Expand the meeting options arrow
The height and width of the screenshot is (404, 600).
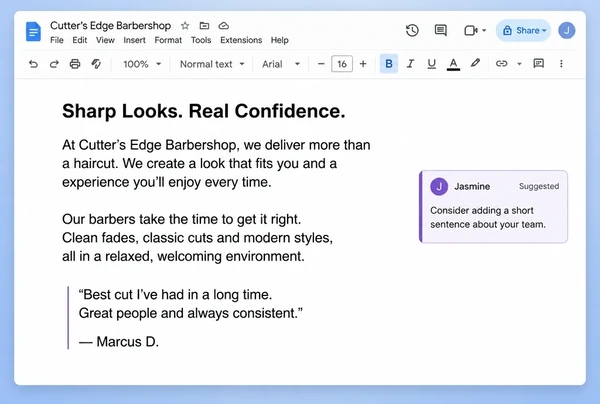click(x=484, y=30)
